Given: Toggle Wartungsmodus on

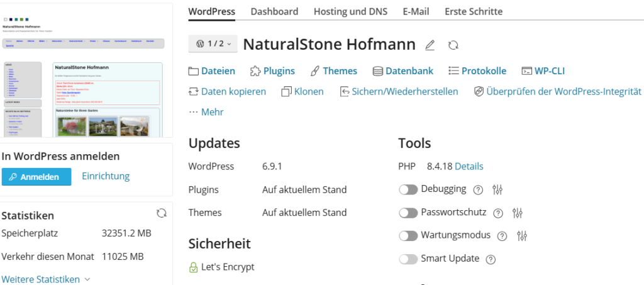Looking at the screenshot, I should click(408, 236).
